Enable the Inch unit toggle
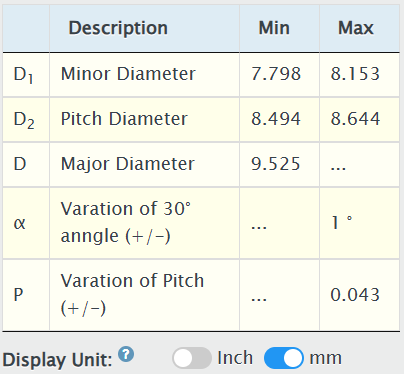This screenshot has height=374, width=404. (x=192, y=358)
